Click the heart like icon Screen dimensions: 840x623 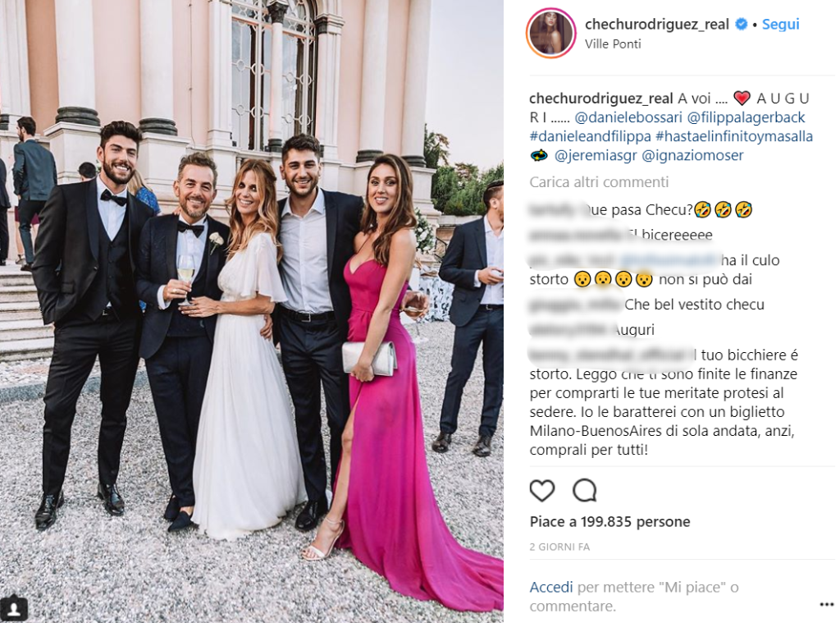541,491
